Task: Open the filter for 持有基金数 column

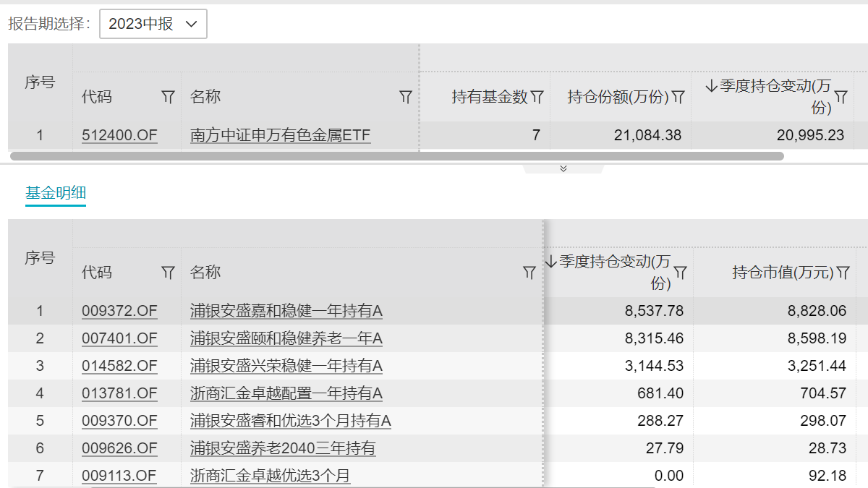Action: click(537, 97)
